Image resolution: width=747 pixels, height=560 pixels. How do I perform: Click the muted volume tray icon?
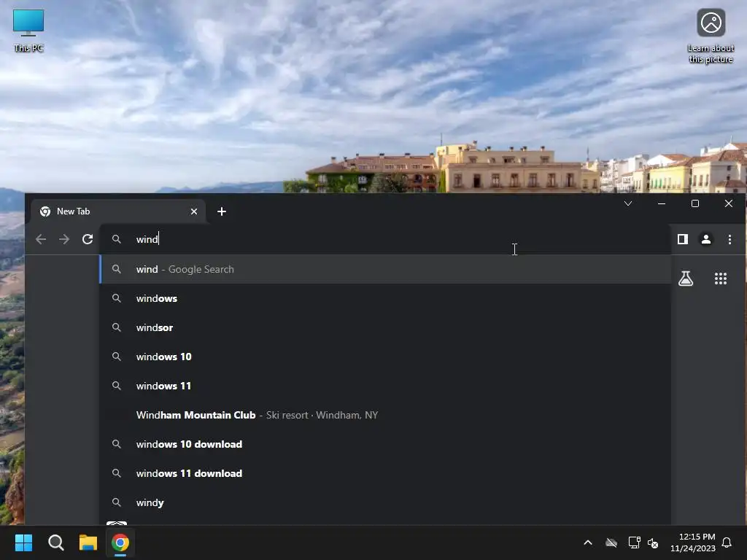pos(653,542)
